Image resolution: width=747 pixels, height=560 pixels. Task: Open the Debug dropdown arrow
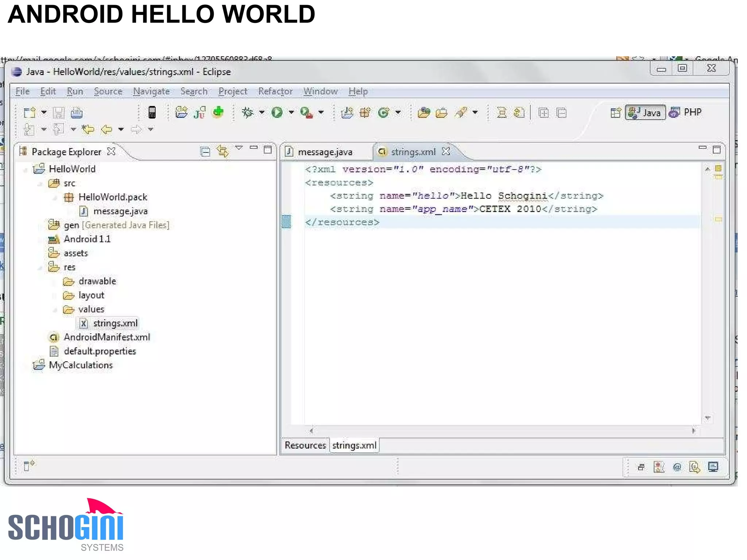(262, 113)
